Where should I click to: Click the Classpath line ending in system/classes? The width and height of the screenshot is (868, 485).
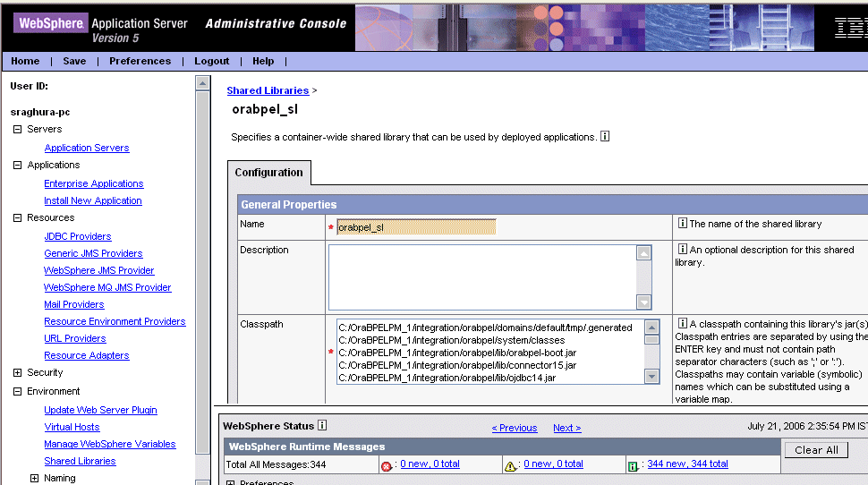(452, 341)
